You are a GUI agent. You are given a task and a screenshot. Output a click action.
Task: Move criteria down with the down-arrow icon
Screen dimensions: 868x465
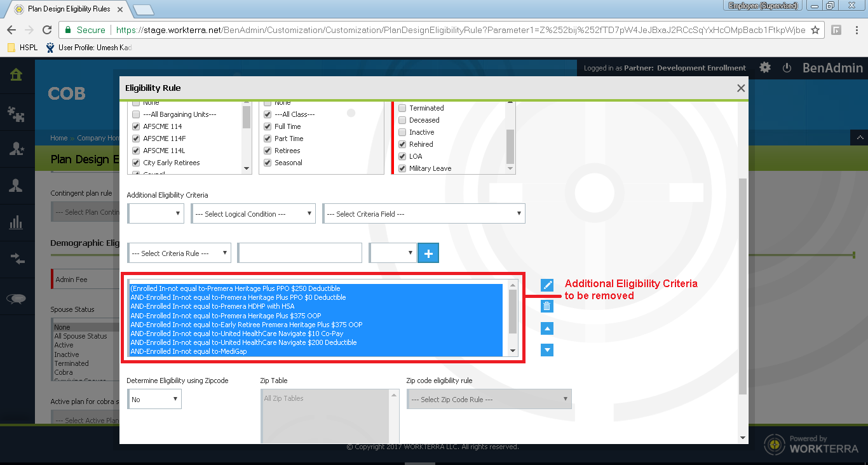point(547,350)
